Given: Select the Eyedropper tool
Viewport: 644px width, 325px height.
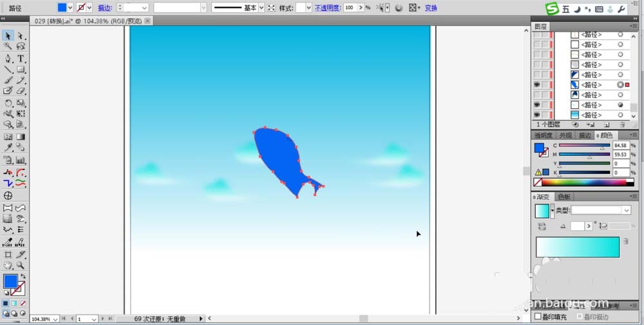Looking at the screenshot, I should (x=8, y=147).
